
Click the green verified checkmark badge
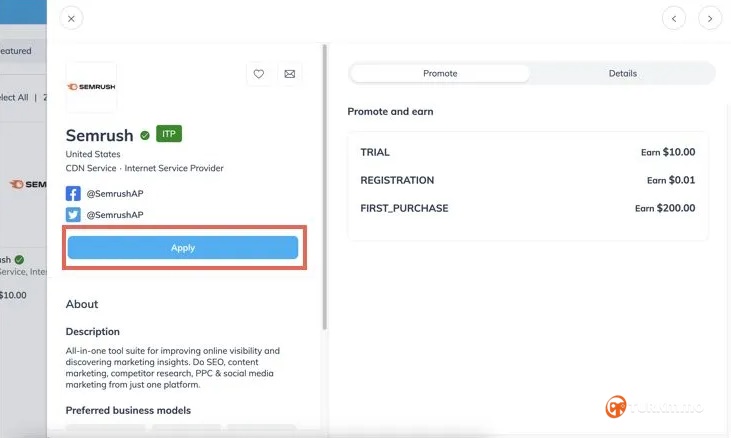tap(145, 136)
